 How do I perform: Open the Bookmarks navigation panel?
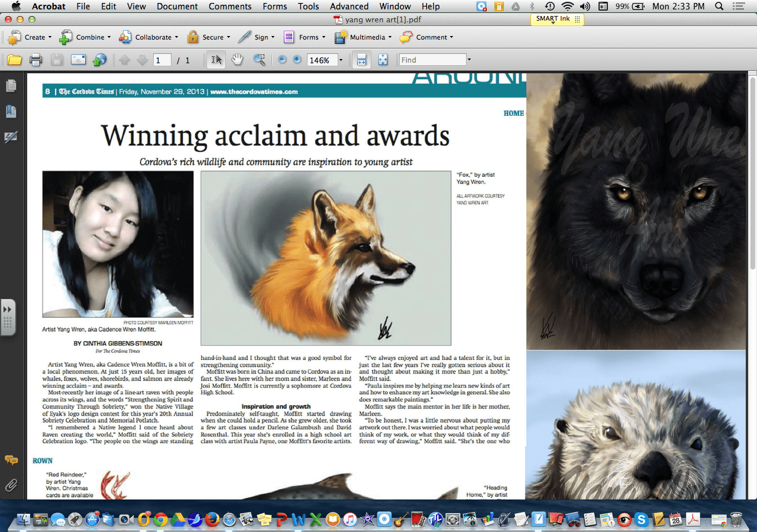(x=11, y=111)
